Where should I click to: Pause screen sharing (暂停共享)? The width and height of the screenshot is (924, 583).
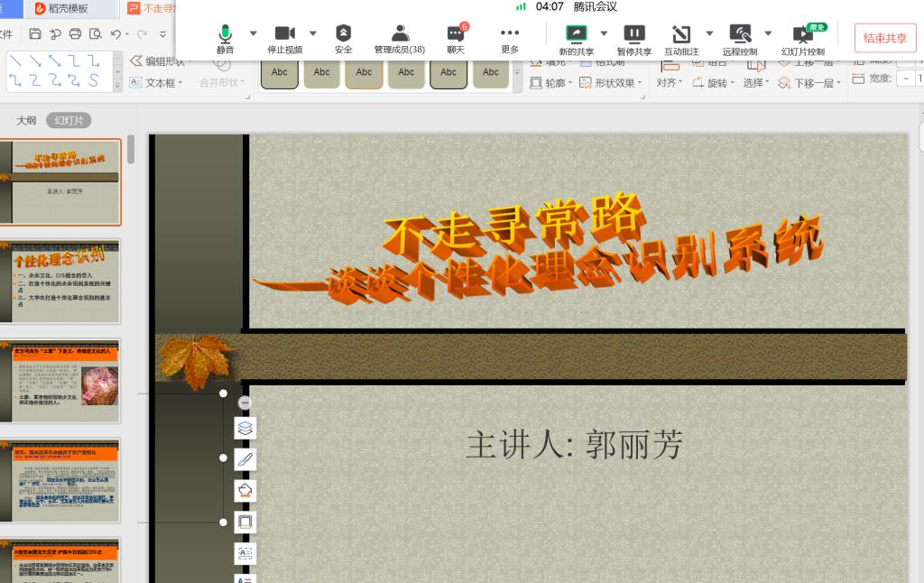point(634,38)
